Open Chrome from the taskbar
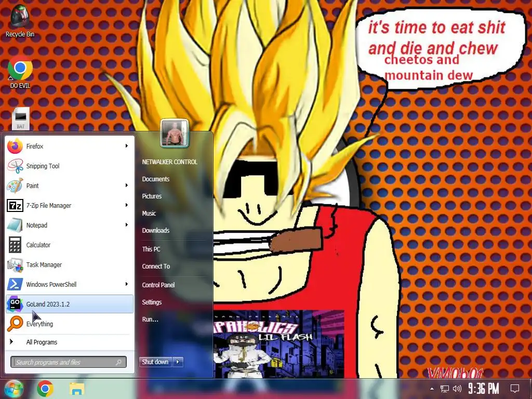This screenshot has width=532, height=399. click(45, 389)
